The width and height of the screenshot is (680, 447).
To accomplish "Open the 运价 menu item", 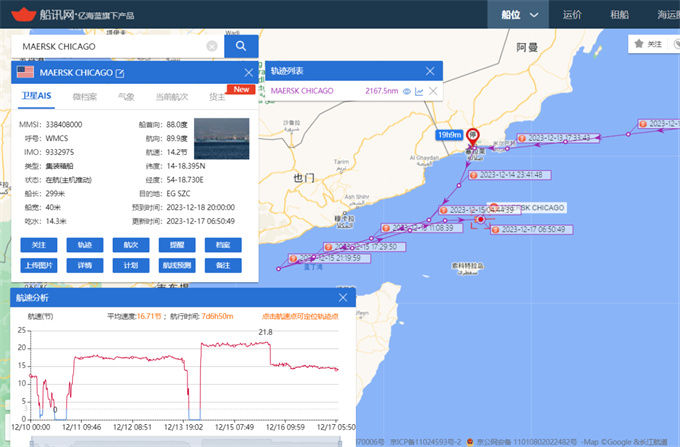I will [x=572, y=15].
